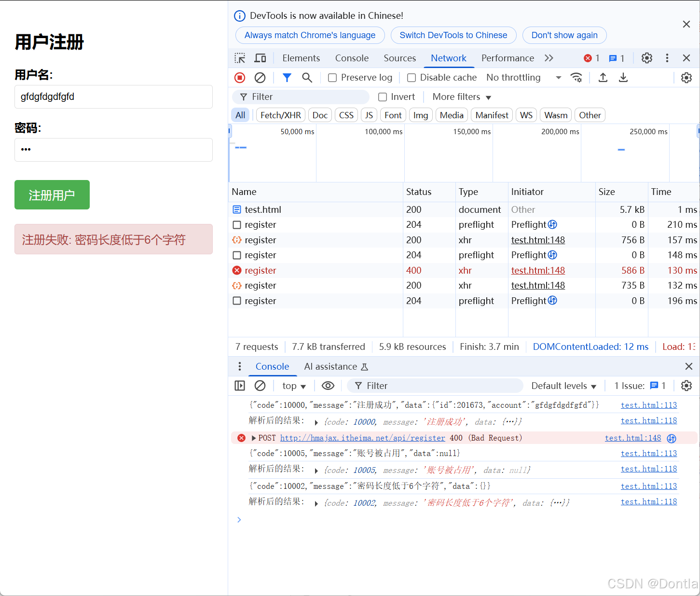
Task: Click Always match Chrome's language
Action: (x=310, y=35)
